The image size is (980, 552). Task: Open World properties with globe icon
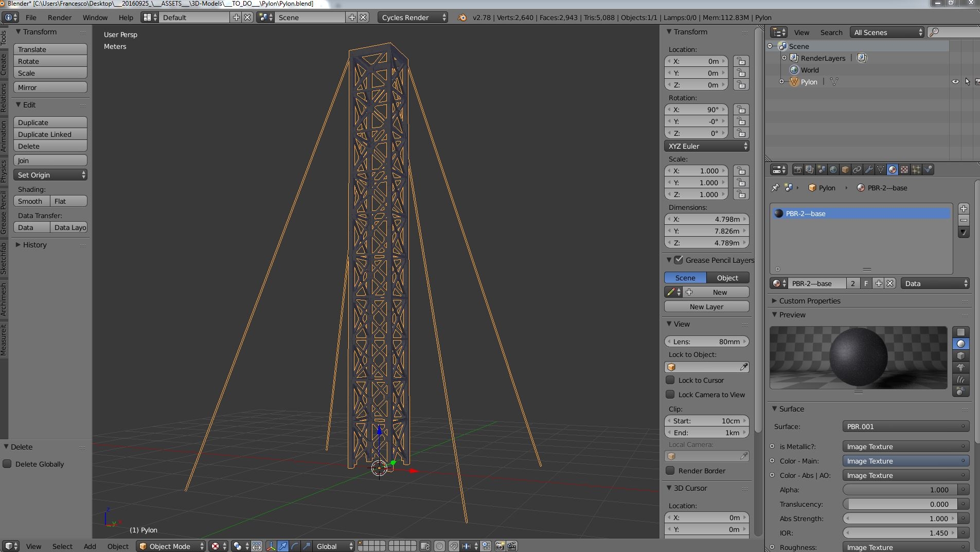tap(833, 170)
